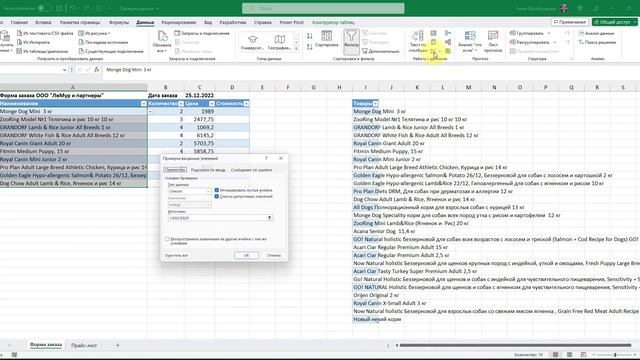Select cell 'Royal Canin Giant Adult 20 кг' in column A
Viewport: 640px width, 360px height.
point(73,143)
